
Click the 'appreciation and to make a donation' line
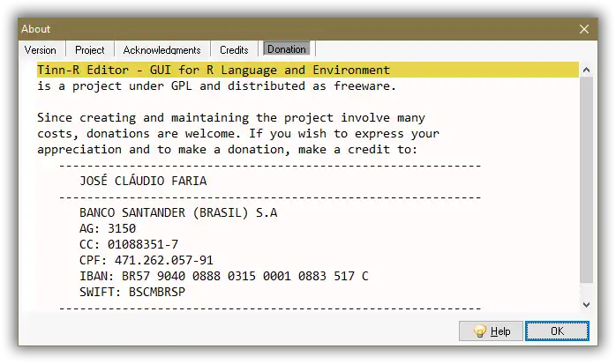point(227,150)
